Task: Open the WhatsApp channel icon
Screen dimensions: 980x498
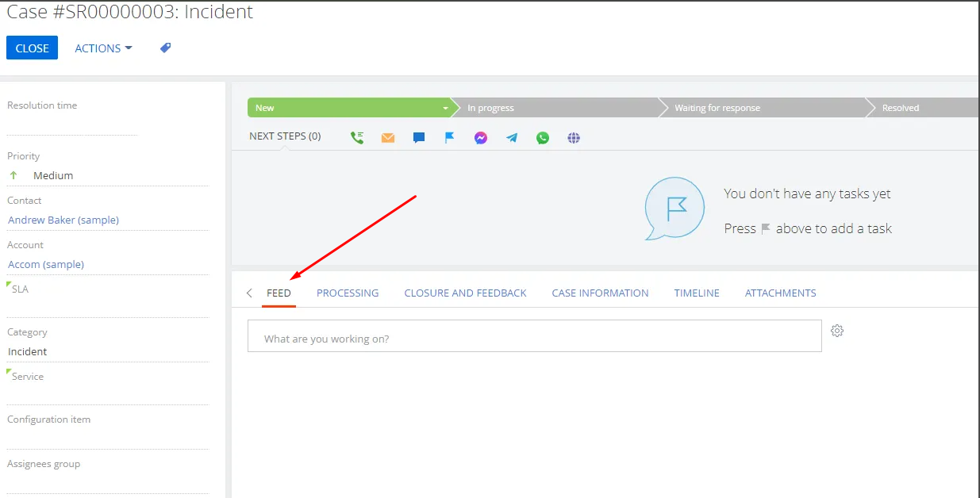Action: pos(543,137)
